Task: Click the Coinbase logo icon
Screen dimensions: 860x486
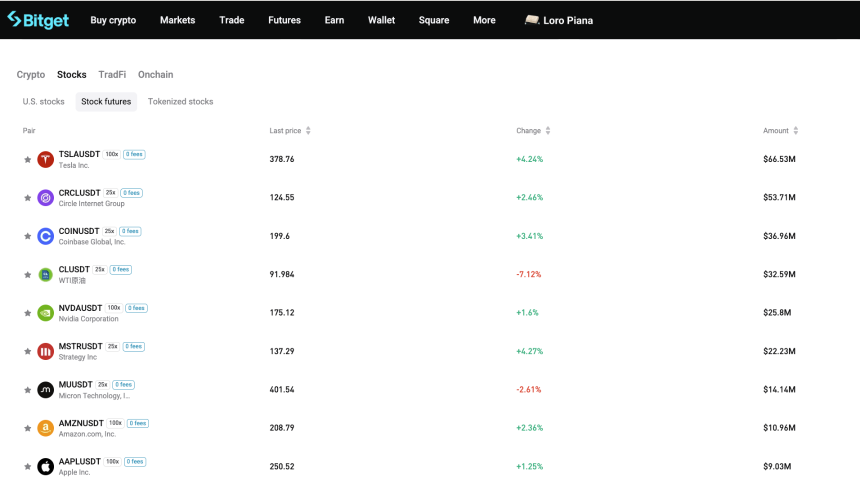Action: coord(46,236)
